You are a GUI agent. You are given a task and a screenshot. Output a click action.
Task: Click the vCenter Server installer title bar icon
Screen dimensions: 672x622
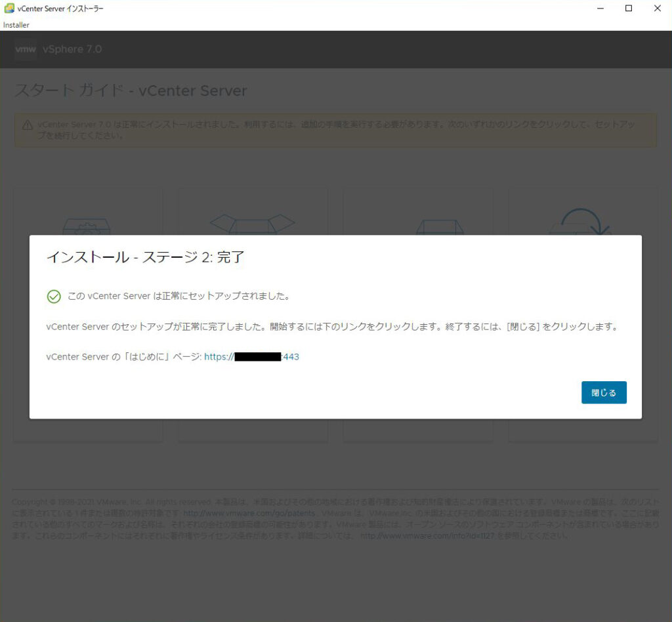click(9, 8)
